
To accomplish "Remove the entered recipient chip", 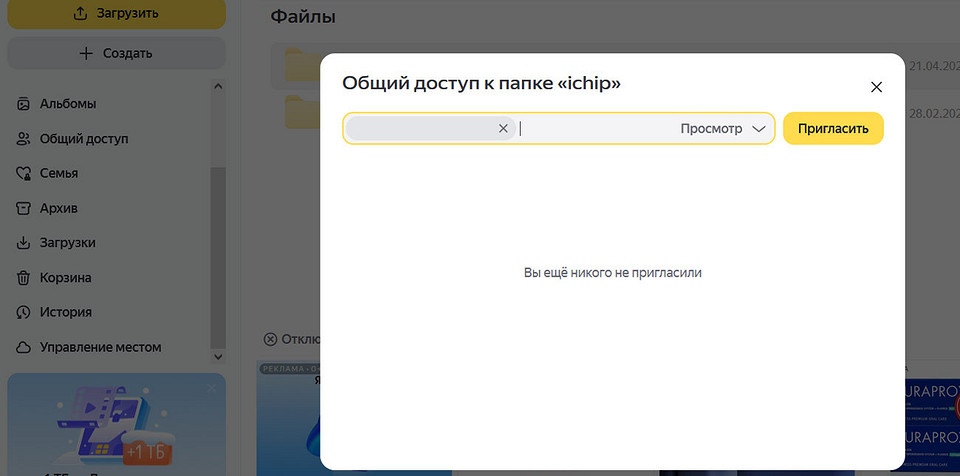I will tap(503, 128).
